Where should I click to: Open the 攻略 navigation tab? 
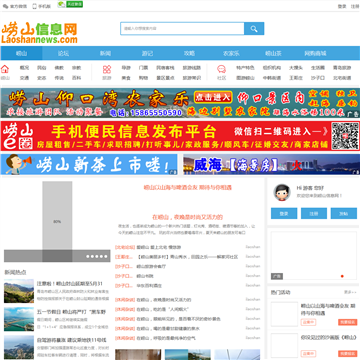(189, 53)
